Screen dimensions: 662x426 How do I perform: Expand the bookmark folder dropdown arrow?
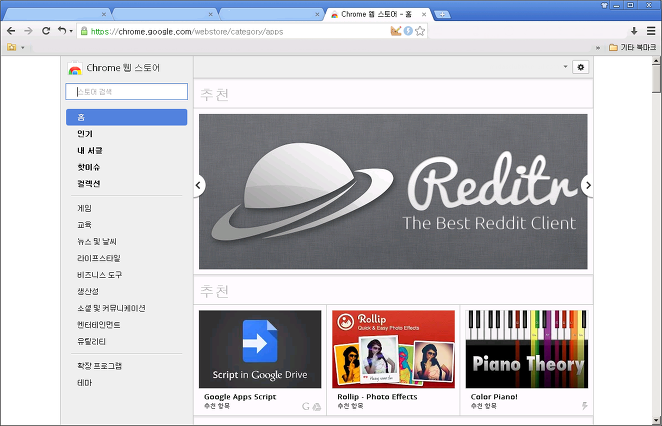pos(23,48)
